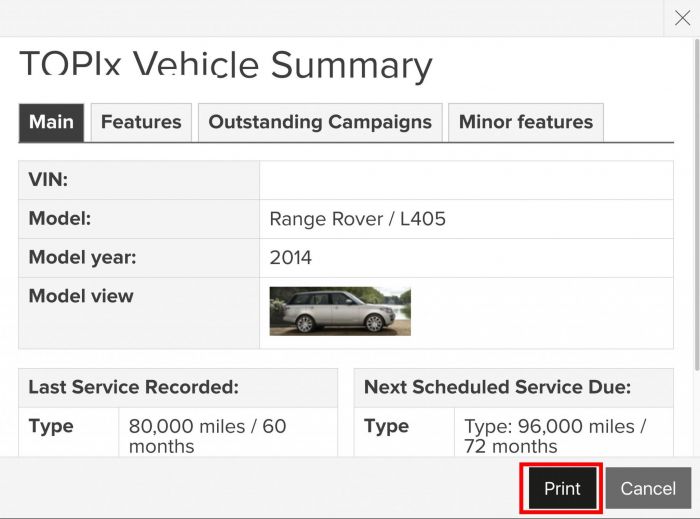Viewport: 700px width, 519px height.
Task: Open the Minor features tab
Action: [526, 122]
